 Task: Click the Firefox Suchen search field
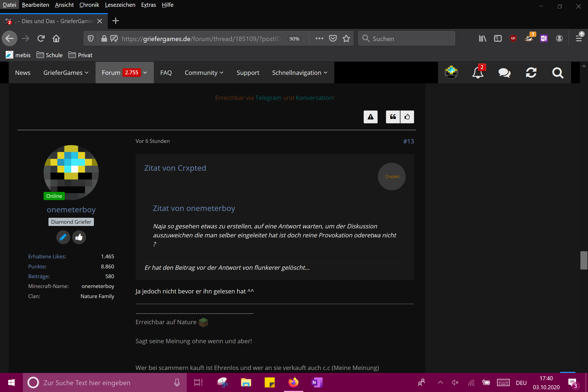coord(407,39)
